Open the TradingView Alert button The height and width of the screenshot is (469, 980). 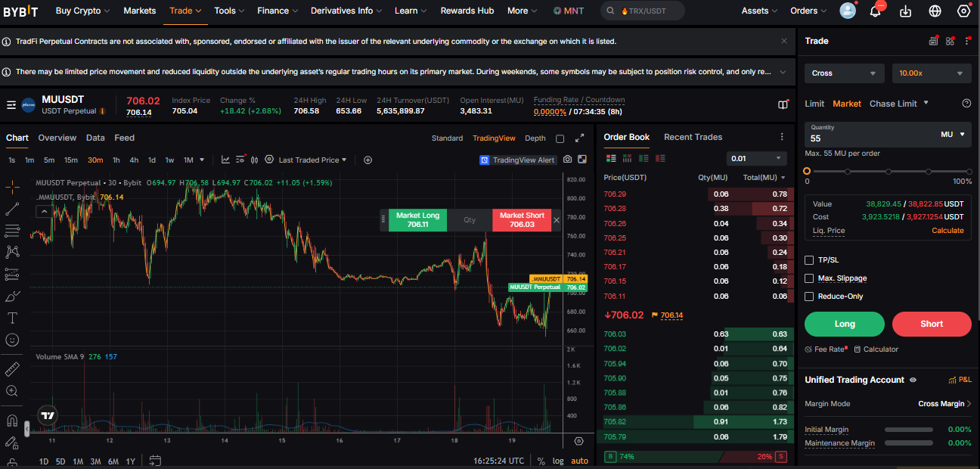click(518, 160)
